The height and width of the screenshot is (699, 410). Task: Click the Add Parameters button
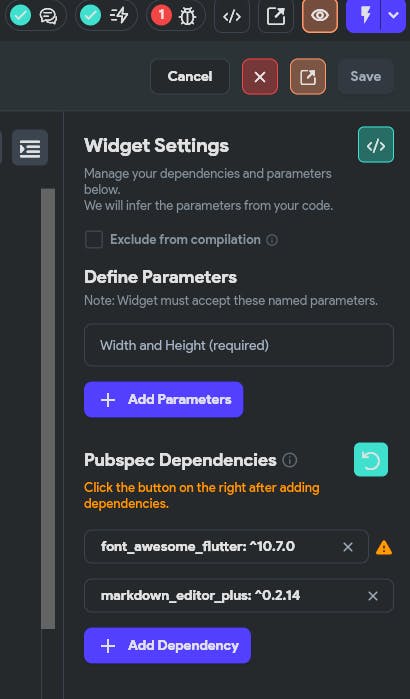click(164, 399)
